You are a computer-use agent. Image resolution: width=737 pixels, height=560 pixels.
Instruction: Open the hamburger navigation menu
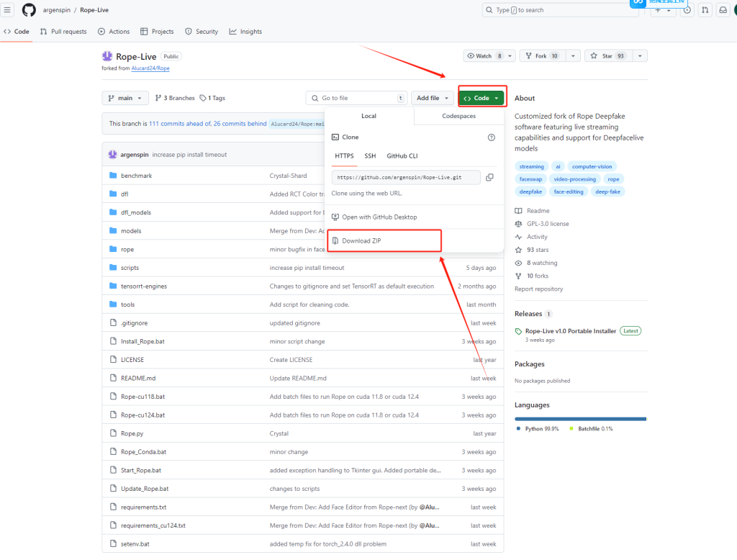pyautogui.click(x=7, y=10)
